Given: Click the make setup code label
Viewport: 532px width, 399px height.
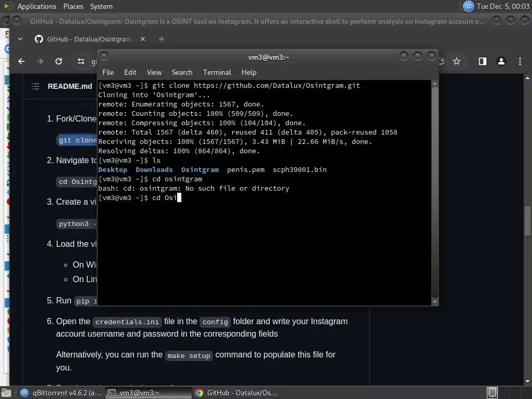Looking at the screenshot, I should pyautogui.click(x=189, y=355).
